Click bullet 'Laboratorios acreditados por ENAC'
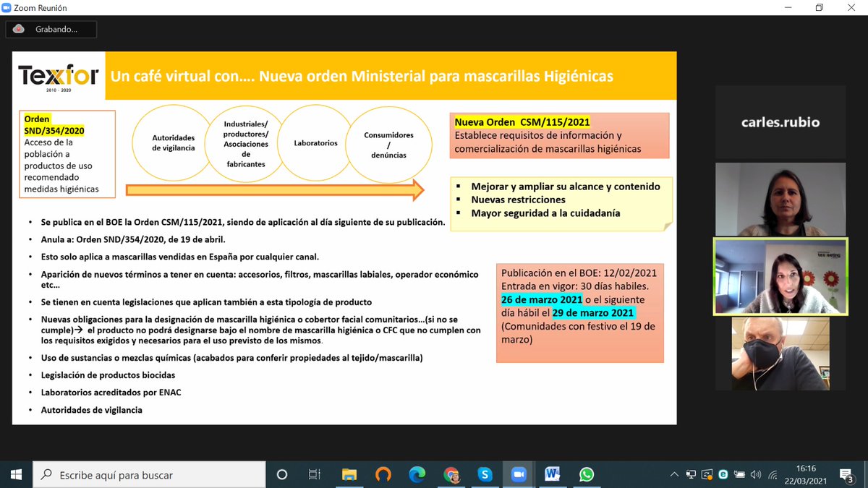This screenshot has width=868, height=488. 110,393
